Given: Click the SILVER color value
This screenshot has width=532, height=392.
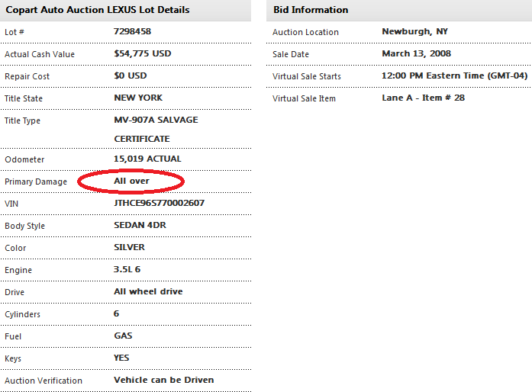Looking at the screenshot, I should (129, 248).
